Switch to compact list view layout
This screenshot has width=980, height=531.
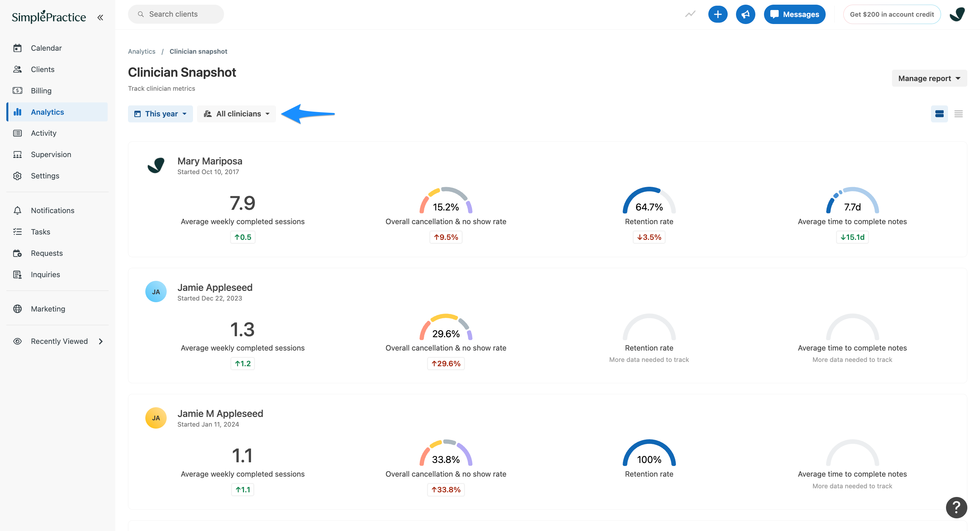point(958,114)
